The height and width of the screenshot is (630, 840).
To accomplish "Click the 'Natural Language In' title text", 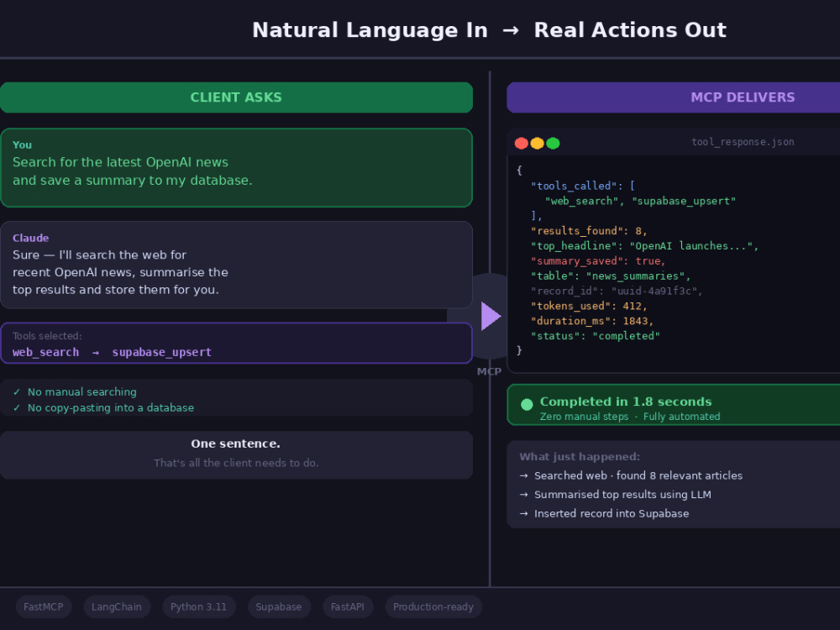I will (x=370, y=30).
